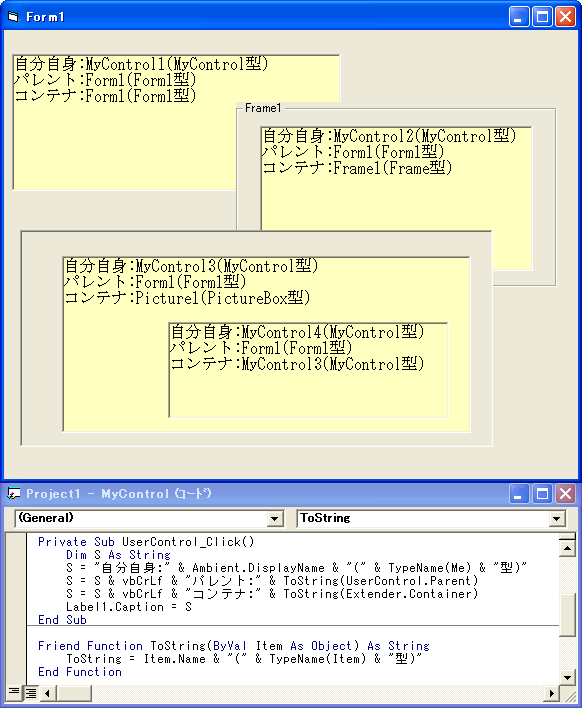Maximize the MyControl code window
Image resolution: width=582 pixels, height=708 pixels.
pyautogui.click(x=542, y=494)
